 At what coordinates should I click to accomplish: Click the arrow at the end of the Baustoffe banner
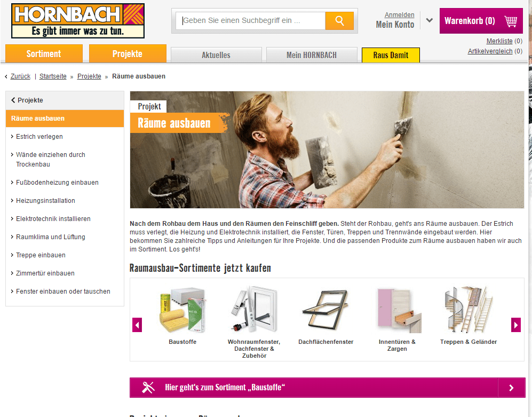tap(511, 388)
